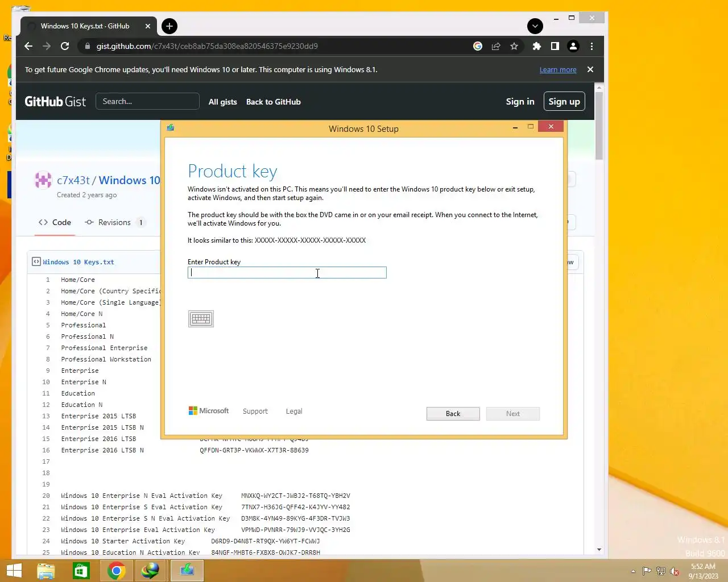
Task: Click the Next button in Windows 10 Setup
Action: [512, 414]
